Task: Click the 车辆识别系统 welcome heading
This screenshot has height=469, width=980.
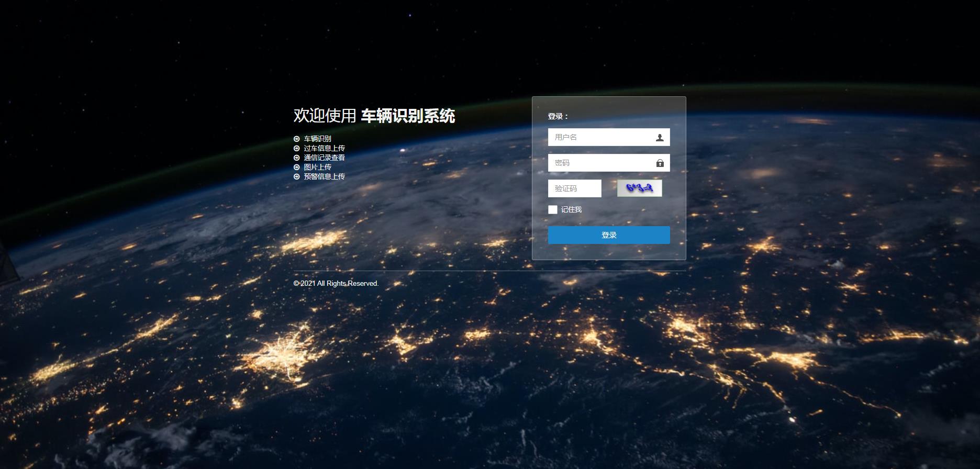Action: point(407,116)
